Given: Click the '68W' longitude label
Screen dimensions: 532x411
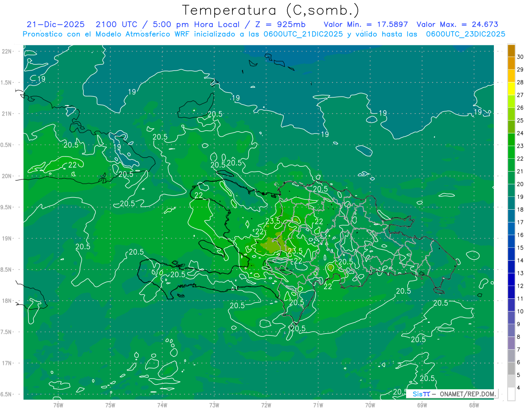Looking at the screenshot, I should [474, 405].
